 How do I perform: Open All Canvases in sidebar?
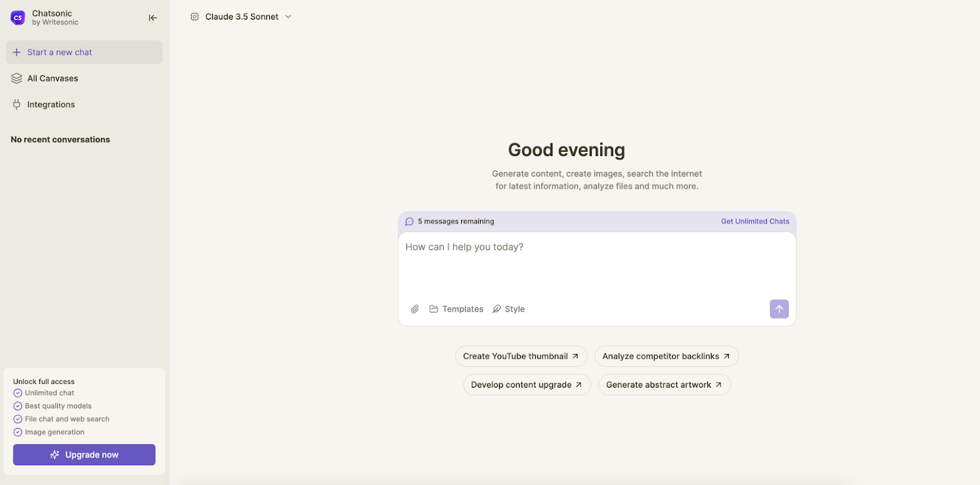53,78
